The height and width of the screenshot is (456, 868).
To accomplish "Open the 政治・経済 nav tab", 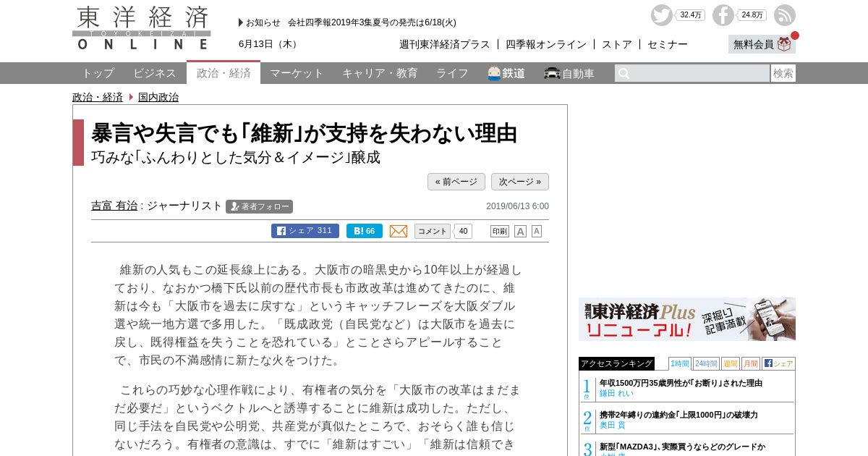I will point(224,73).
